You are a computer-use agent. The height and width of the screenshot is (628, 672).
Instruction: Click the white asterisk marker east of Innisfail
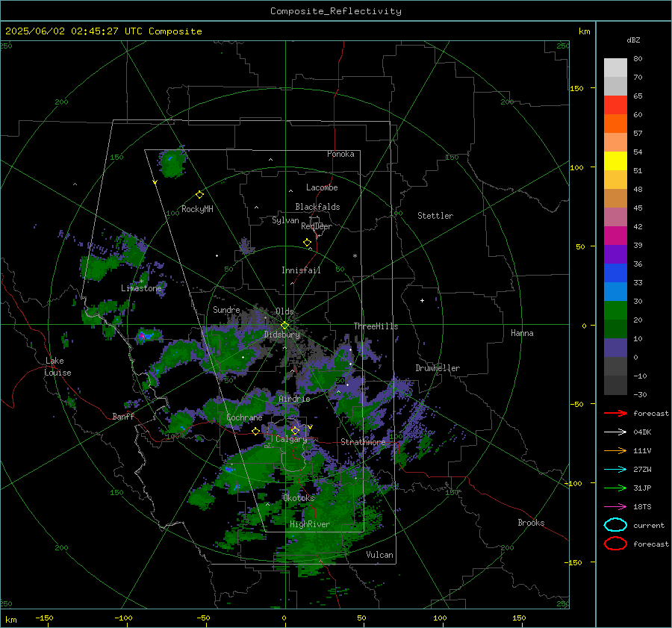pyautogui.click(x=355, y=256)
